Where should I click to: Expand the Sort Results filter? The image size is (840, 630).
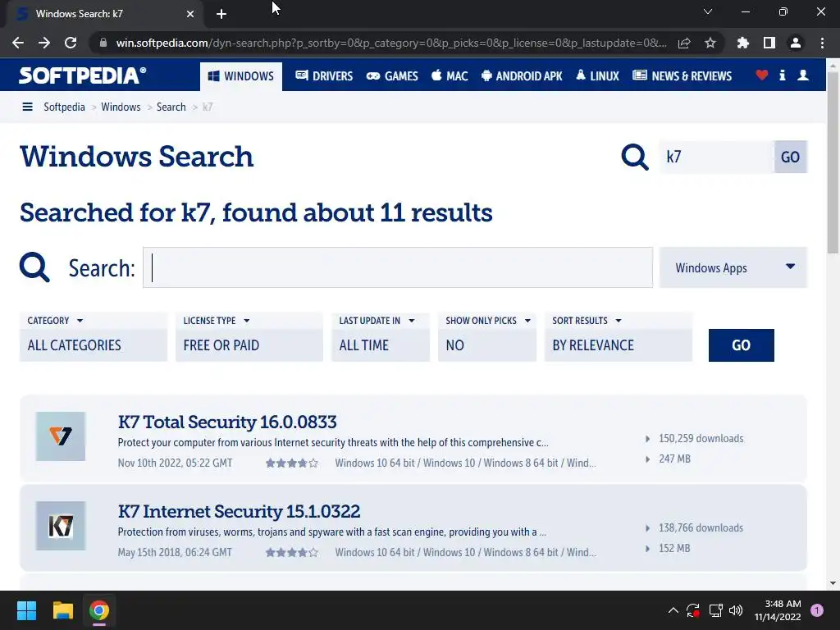point(619,337)
